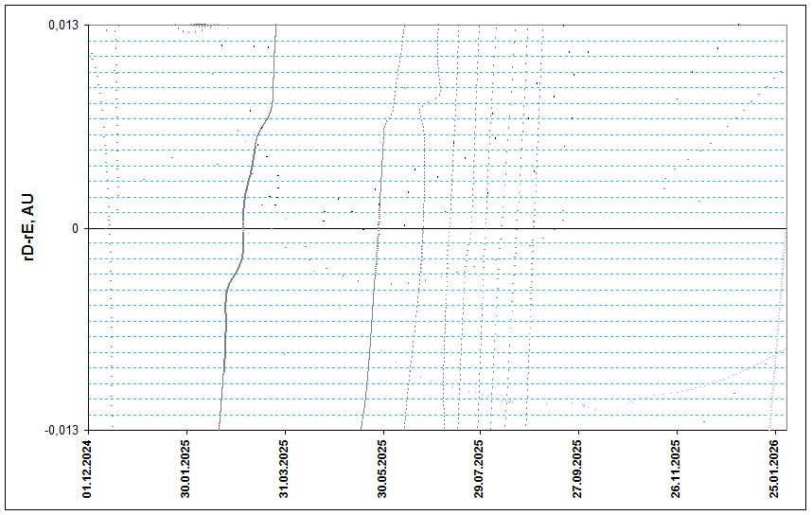
Task: Click the 30.01.2025 date label
Action: 185,470
